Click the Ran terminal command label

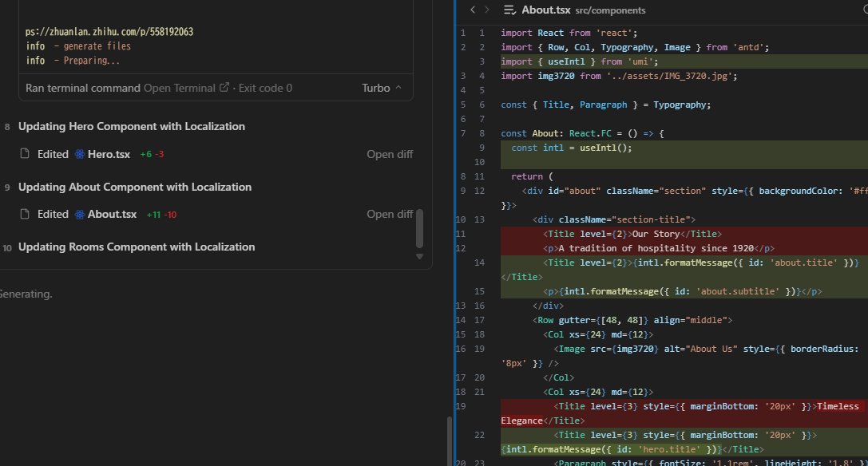83,88
